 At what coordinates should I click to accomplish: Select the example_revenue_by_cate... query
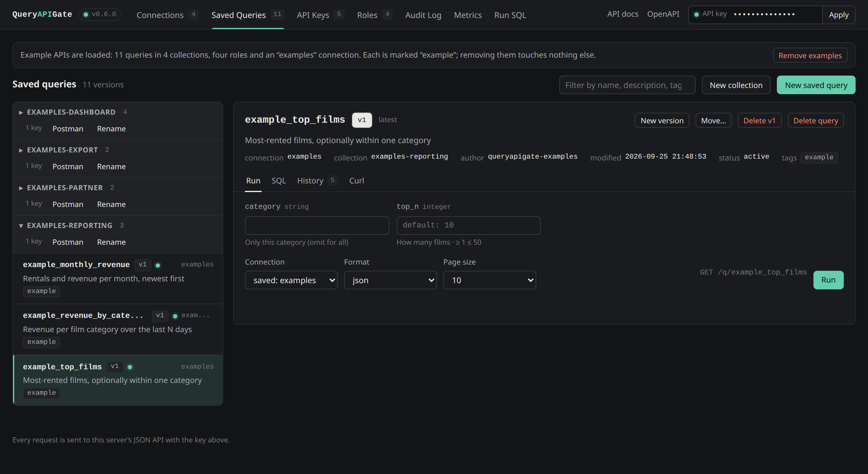pyautogui.click(x=117, y=329)
